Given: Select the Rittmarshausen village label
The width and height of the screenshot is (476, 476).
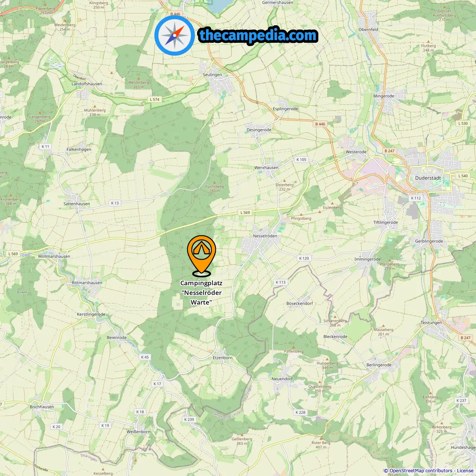Looking at the screenshot, I should (87, 283).
